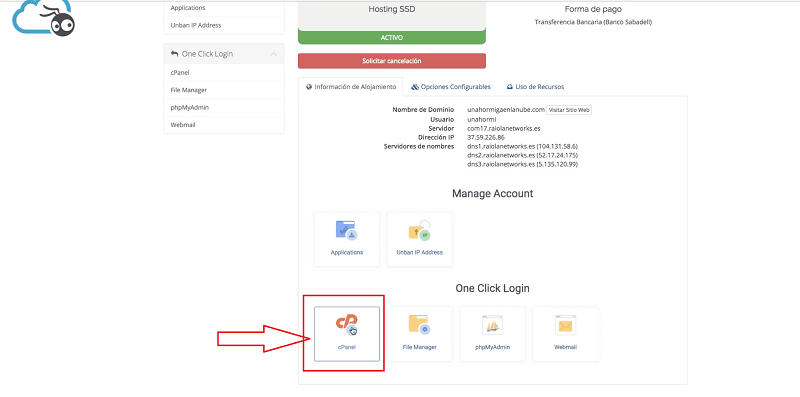Switch to Información de Alojamiento tab
The width and height of the screenshot is (800, 397).
[351, 87]
